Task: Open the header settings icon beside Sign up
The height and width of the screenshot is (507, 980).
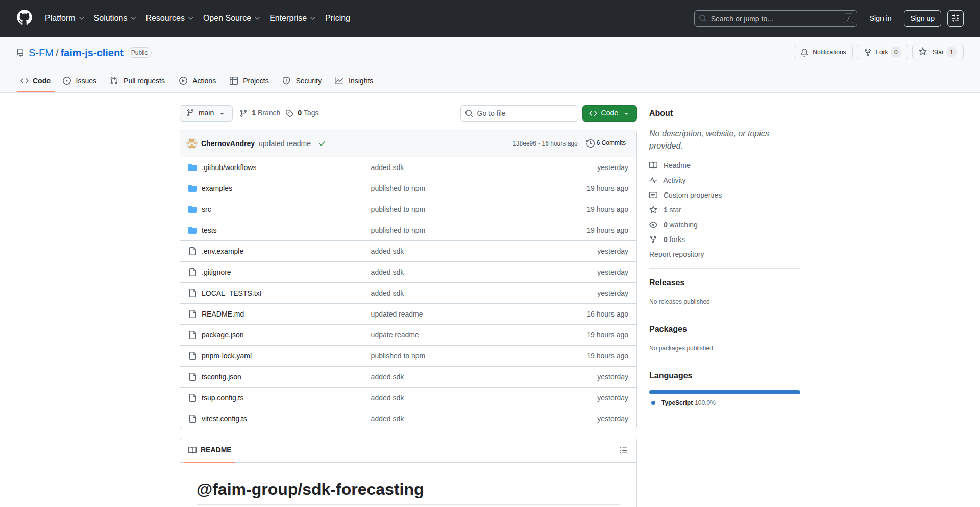Action: point(955,18)
